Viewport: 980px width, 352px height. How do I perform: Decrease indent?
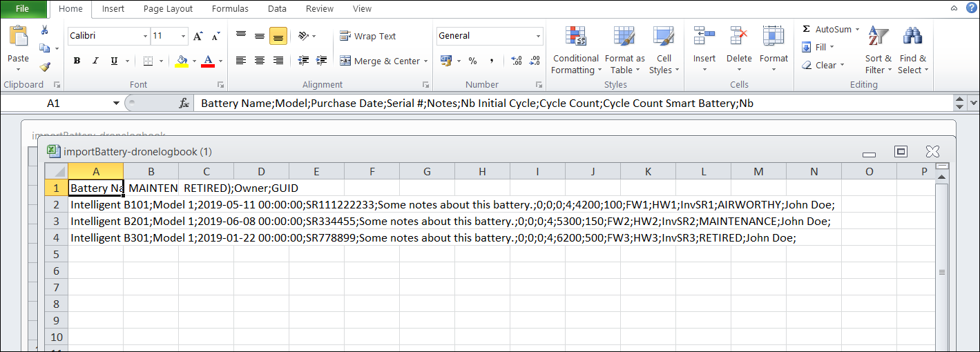pyautogui.click(x=303, y=61)
